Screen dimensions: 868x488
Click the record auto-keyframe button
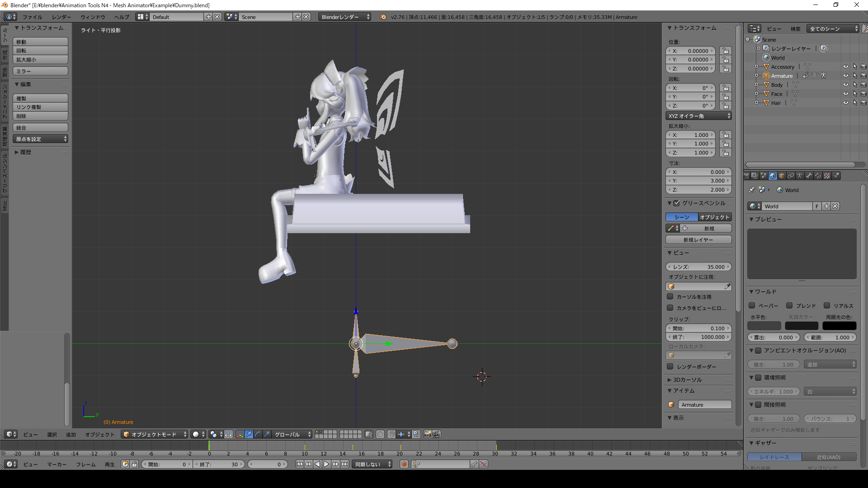[404, 464]
